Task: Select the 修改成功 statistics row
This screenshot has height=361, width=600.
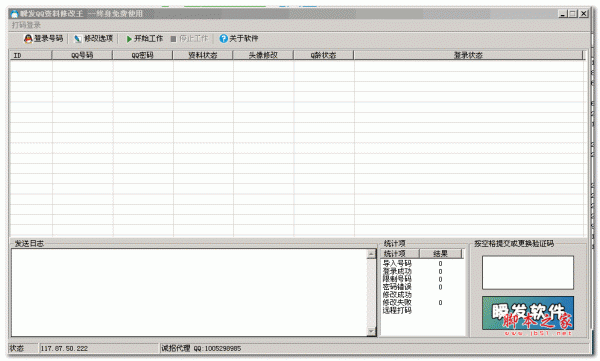Action: [x=422, y=295]
